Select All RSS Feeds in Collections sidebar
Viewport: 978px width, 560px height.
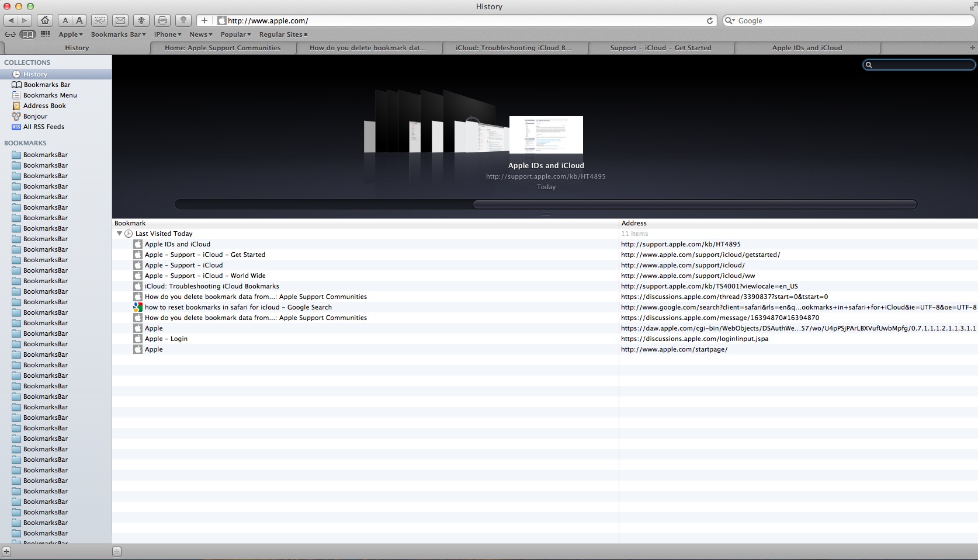pyautogui.click(x=56, y=127)
